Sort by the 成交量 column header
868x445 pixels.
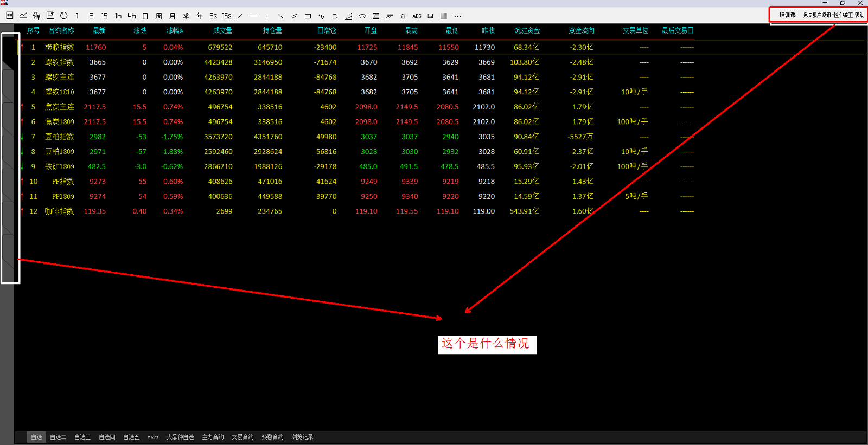[222, 31]
